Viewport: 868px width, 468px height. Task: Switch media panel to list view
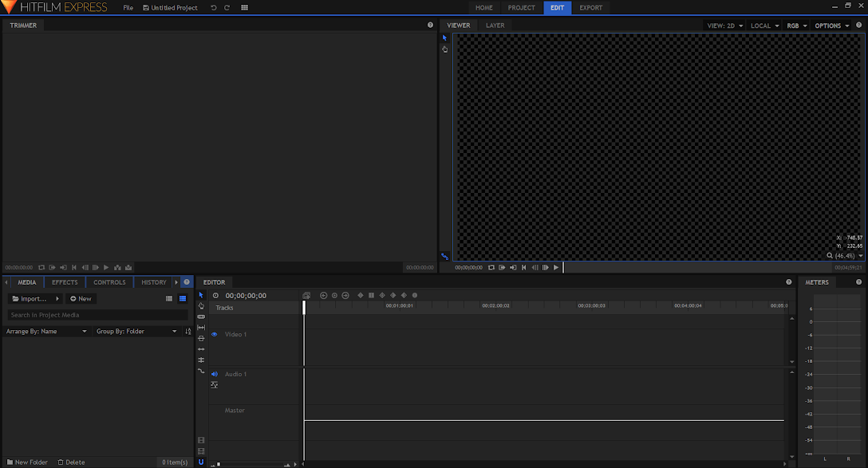click(x=169, y=299)
